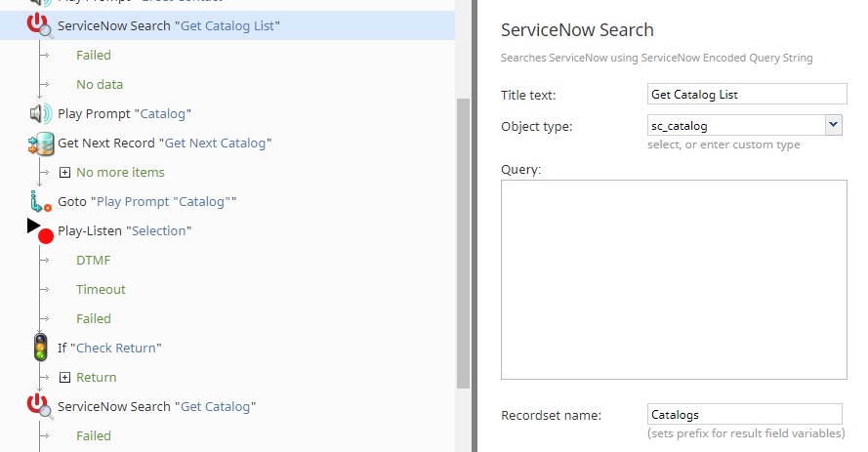
Task: Click the "ServiceNow Search" panel heading
Action: pos(577,30)
